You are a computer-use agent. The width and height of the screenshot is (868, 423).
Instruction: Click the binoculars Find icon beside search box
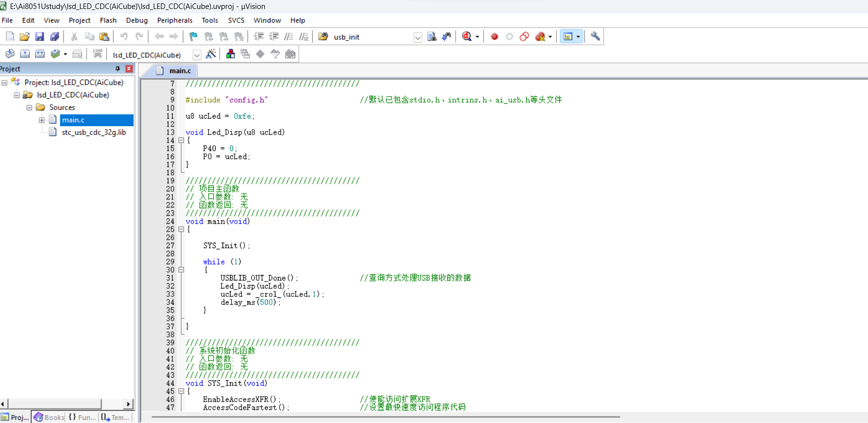[x=432, y=36]
